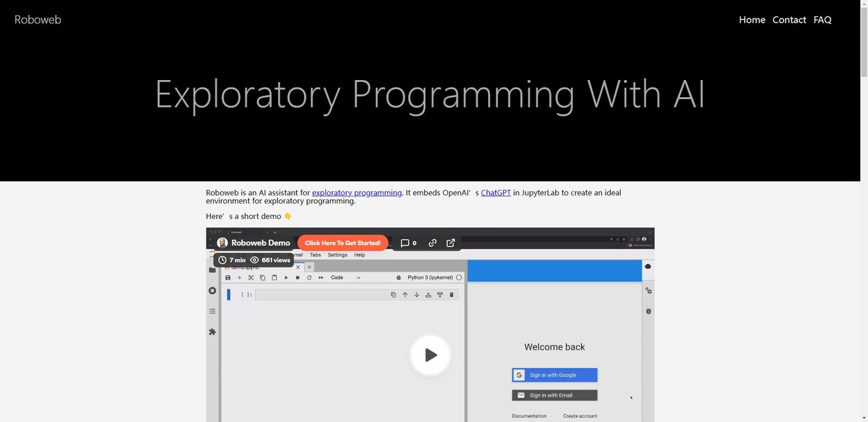
Task: Click the Click Here To Get Started button
Action: [343, 243]
